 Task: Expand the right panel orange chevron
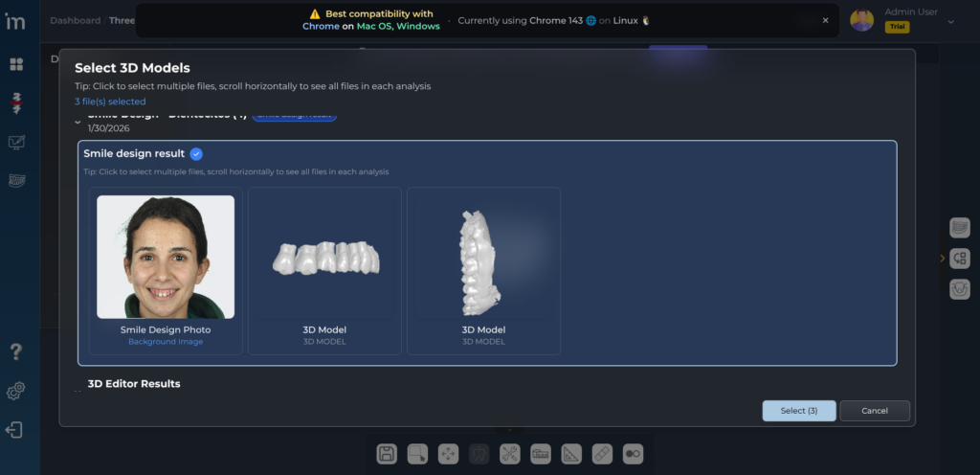pos(942,258)
